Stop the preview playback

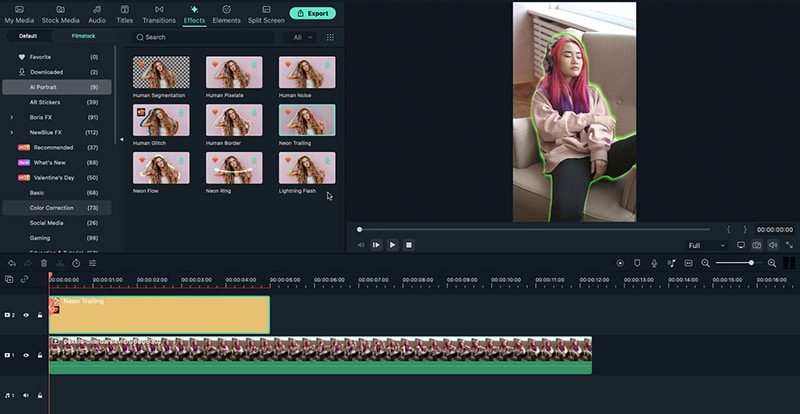pyautogui.click(x=409, y=245)
